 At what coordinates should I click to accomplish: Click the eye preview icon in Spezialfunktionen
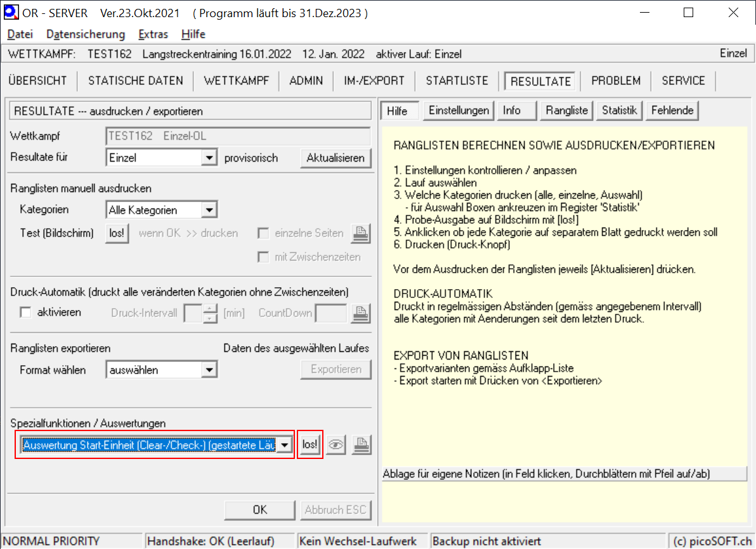(336, 446)
